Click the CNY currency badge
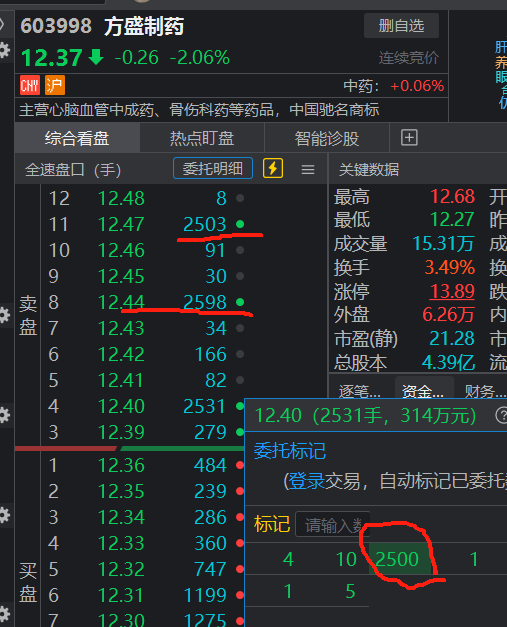 30,85
